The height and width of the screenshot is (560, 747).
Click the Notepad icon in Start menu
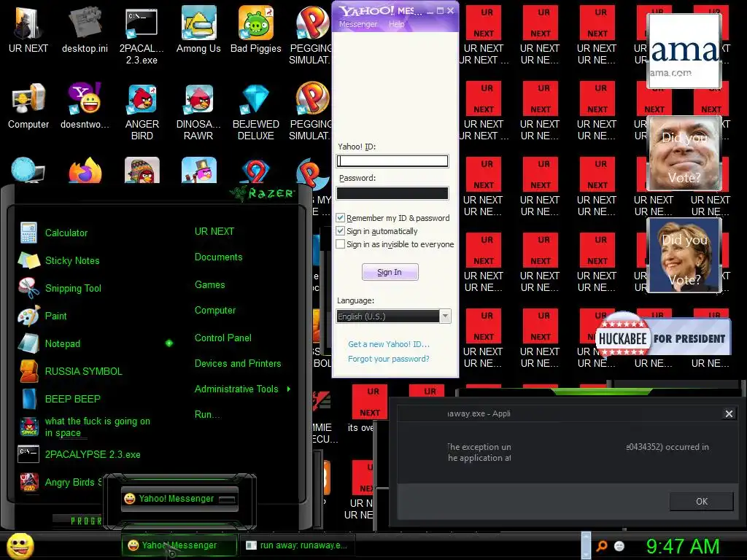coord(28,343)
